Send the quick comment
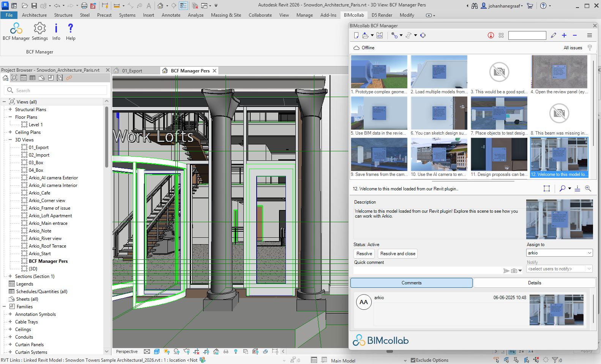This screenshot has width=601, height=364. click(x=506, y=271)
